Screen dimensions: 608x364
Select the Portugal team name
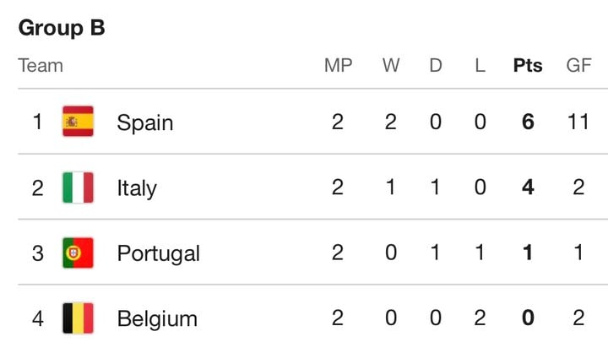(159, 254)
